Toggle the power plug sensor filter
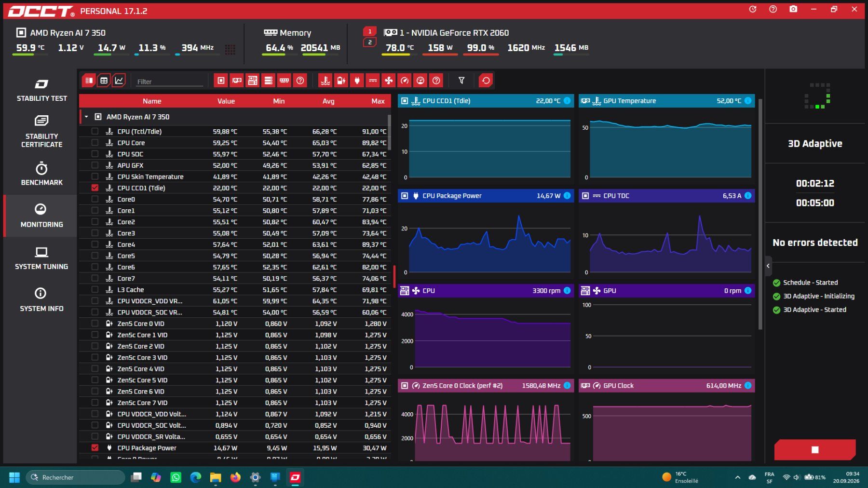Image resolution: width=868 pixels, height=488 pixels. (x=357, y=81)
